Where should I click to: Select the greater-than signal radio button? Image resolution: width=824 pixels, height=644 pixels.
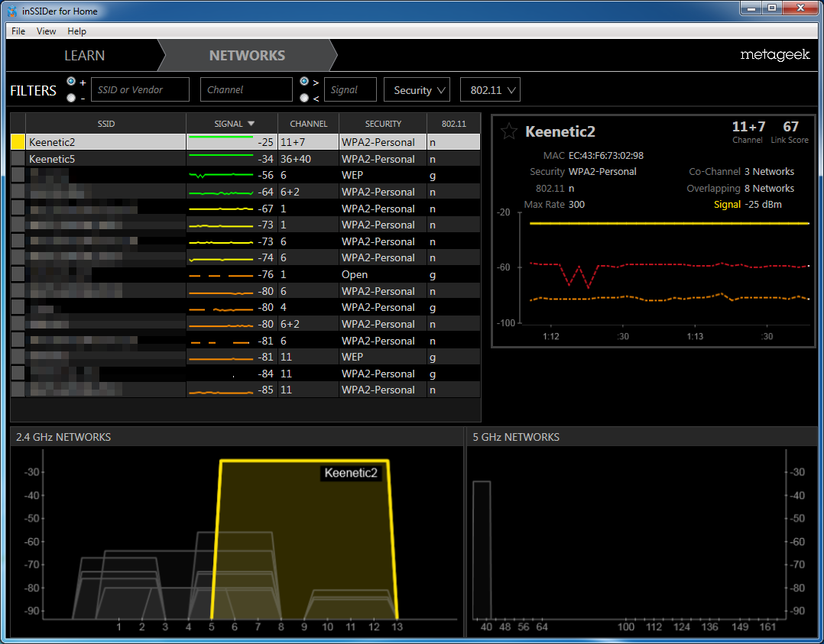303,82
